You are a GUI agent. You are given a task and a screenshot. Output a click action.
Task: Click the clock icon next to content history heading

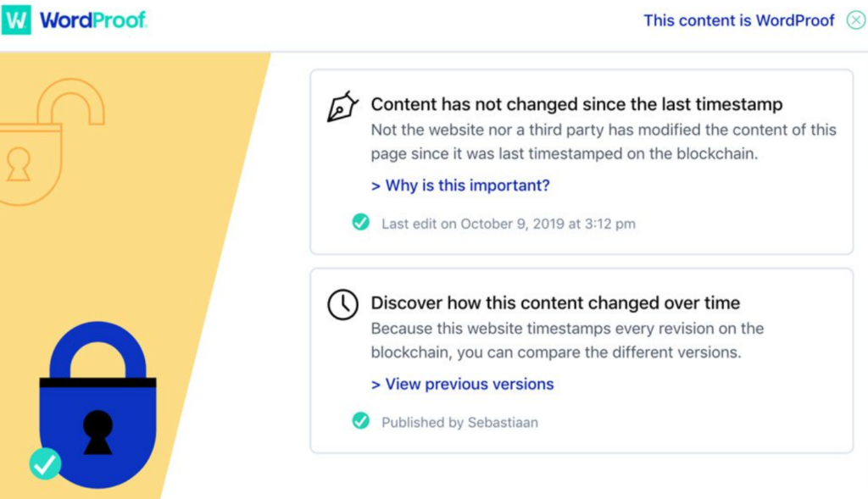click(342, 304)
